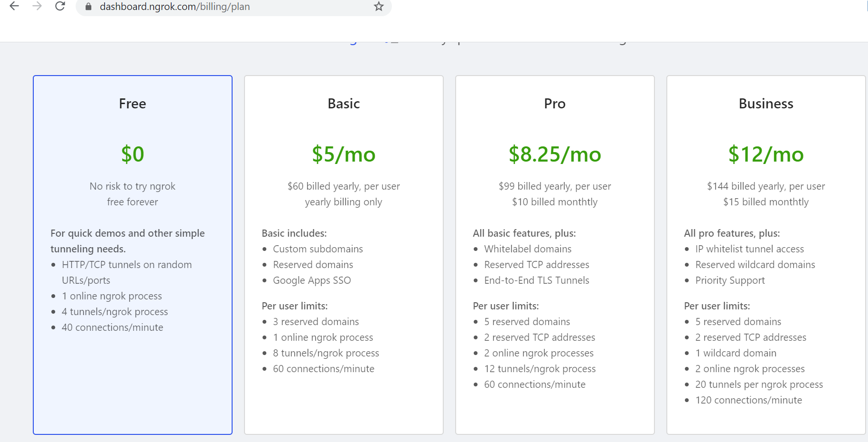868x442 pixels.
Task: Click 'Reserved domains' in Basic features
Action: pos(313,265)
